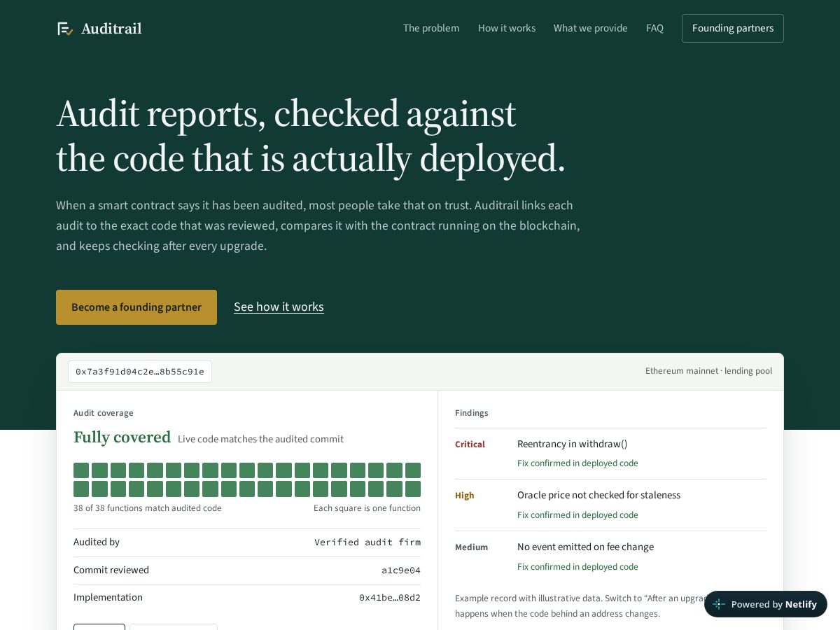Screen dimensions: 840x630
Task: Open The problem nav link
Action: (x=431, y=28)
